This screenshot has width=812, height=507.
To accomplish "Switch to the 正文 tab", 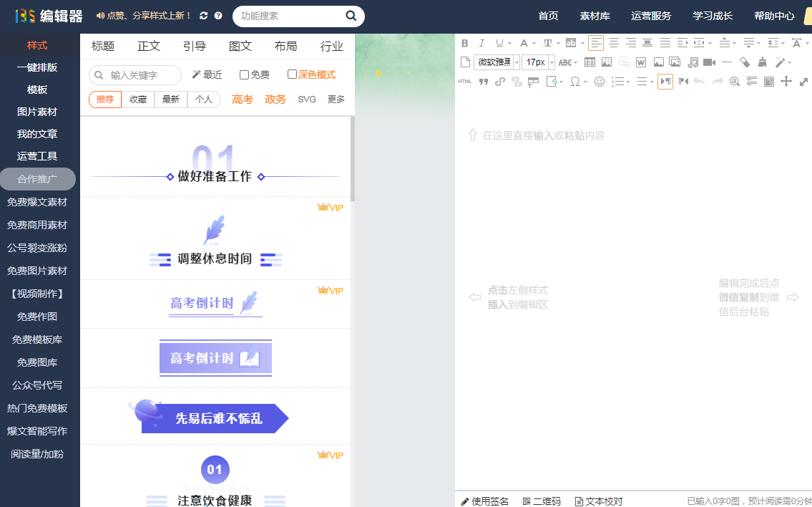I will pyautogui.click(x=148, y=46).
